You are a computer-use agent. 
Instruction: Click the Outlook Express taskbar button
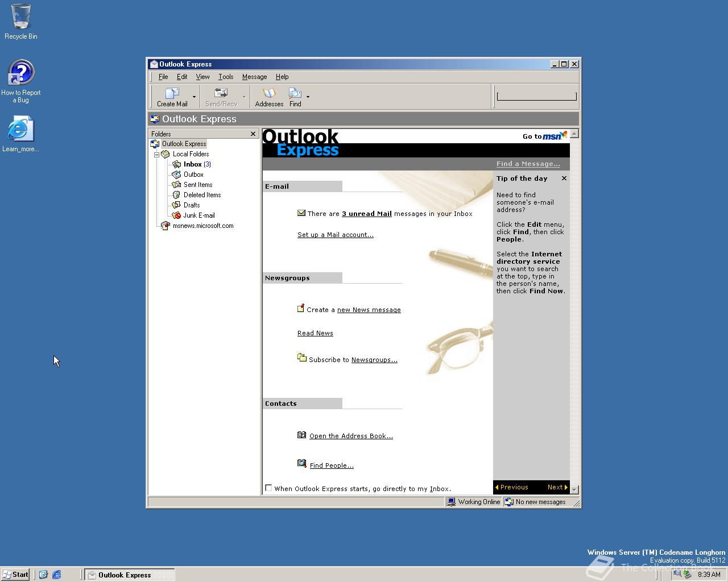pos(130,575)
